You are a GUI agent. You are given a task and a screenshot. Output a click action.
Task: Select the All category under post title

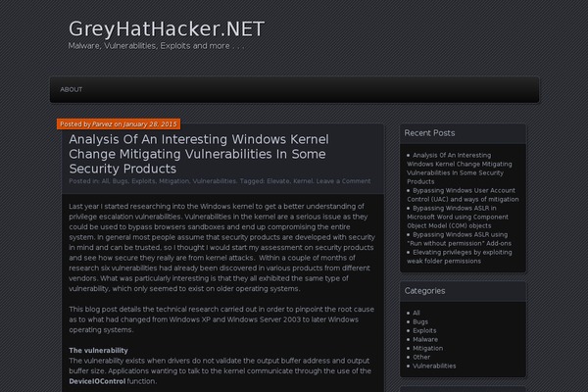point(105,181)
